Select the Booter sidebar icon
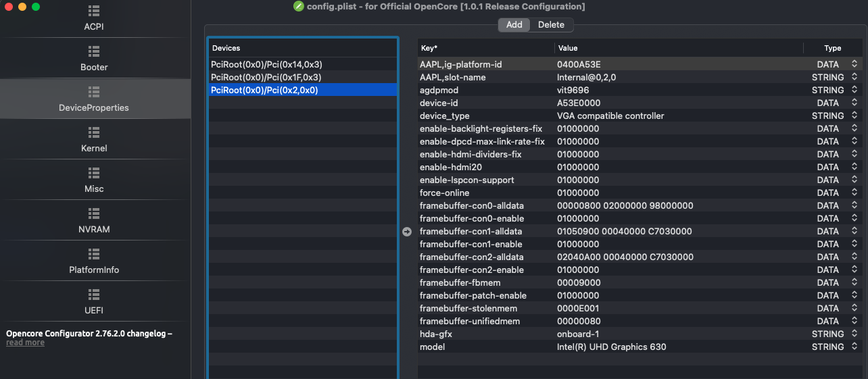Viewport: 868px width, 379px height. 94,51
